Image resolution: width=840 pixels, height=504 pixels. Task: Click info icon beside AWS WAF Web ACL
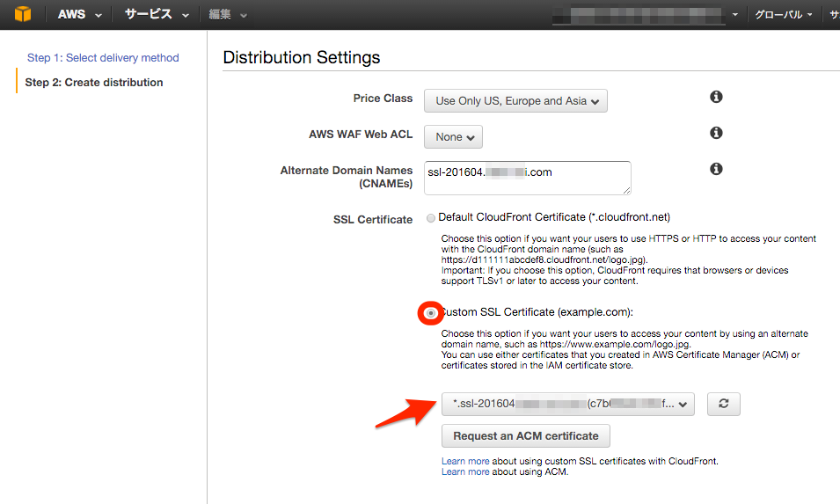[716, 133]
